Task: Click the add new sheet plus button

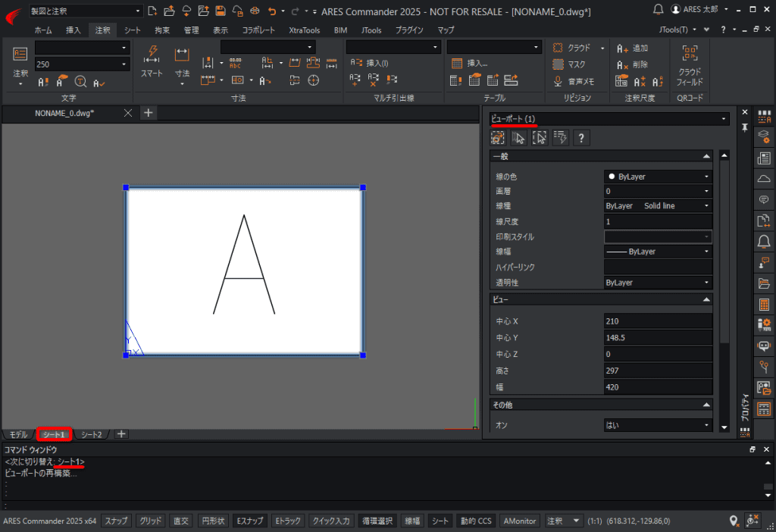Action: pos(121,434)
